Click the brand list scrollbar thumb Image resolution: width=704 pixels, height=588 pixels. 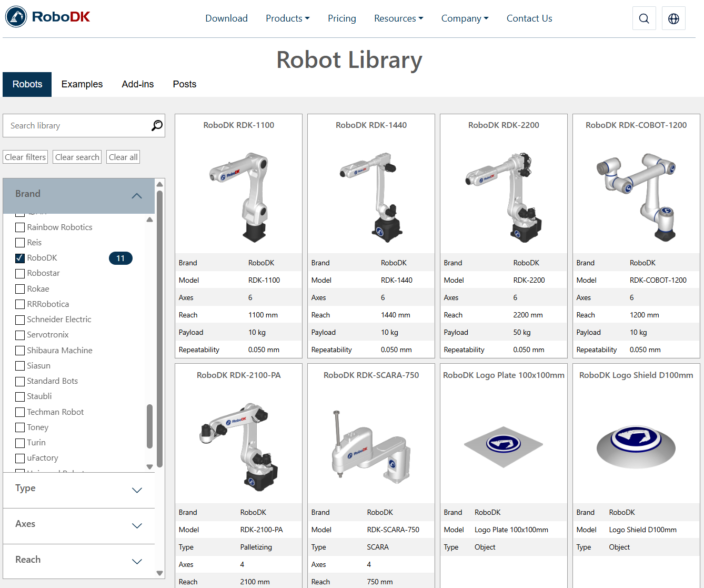(149, 426)
